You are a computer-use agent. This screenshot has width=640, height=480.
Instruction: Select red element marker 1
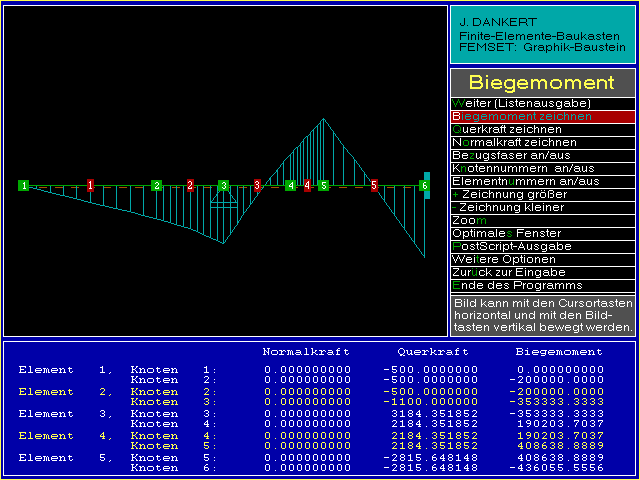pyautogui.click(x=90, y=185)
